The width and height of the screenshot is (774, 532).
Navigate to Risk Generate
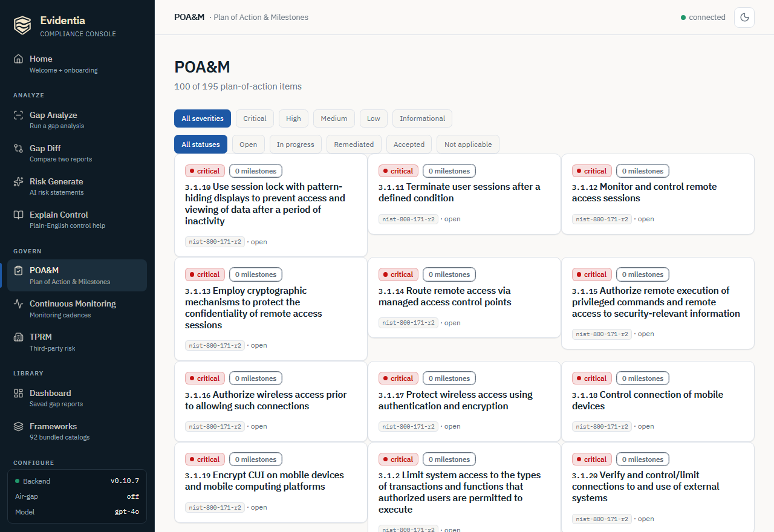click(x=77, y=187)
